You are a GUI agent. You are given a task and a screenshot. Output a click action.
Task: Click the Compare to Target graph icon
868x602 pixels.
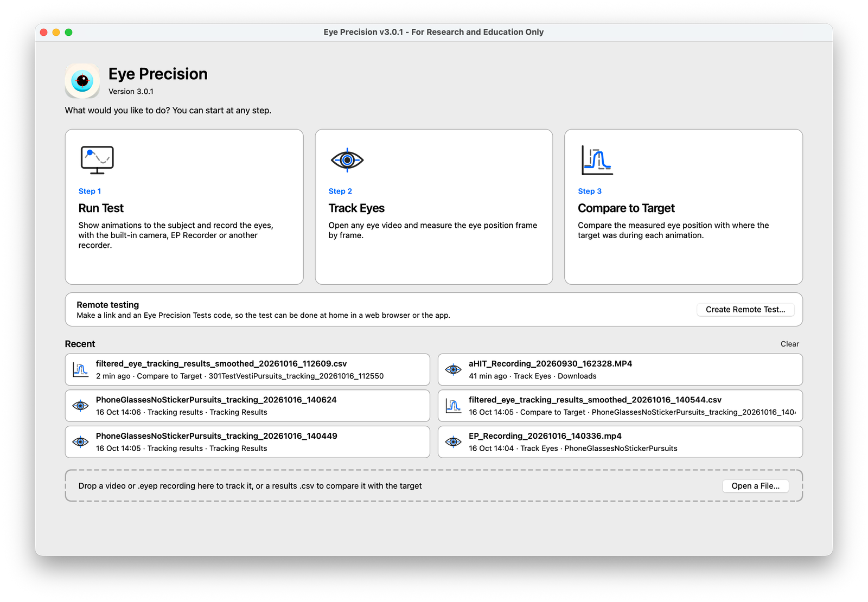coord(597,160)
